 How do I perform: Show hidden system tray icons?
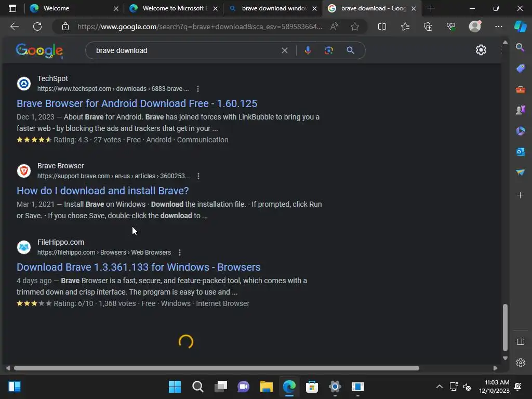pyautogui.click(x=439, y=387)
